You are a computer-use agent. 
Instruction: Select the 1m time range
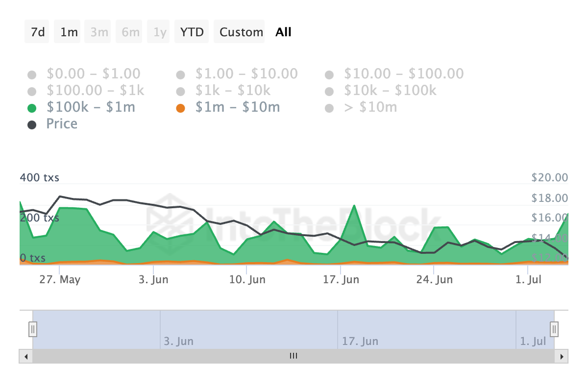pos(69,32)
